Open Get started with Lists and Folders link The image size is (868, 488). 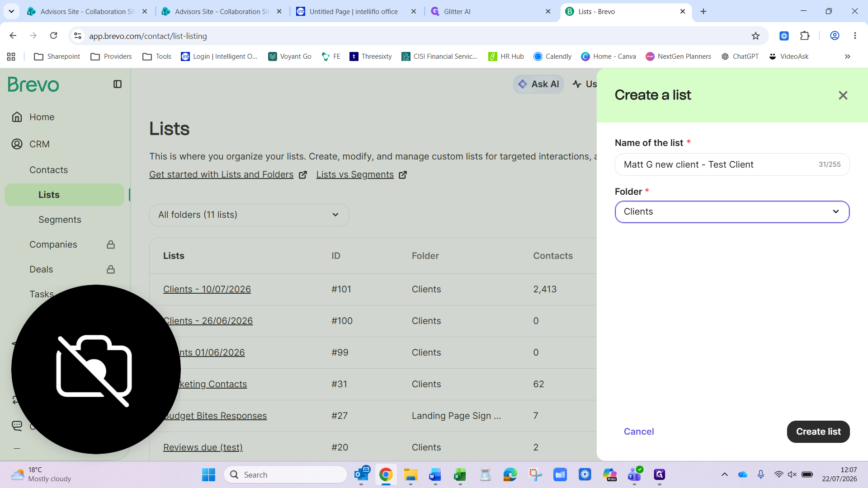coord(222,175)
